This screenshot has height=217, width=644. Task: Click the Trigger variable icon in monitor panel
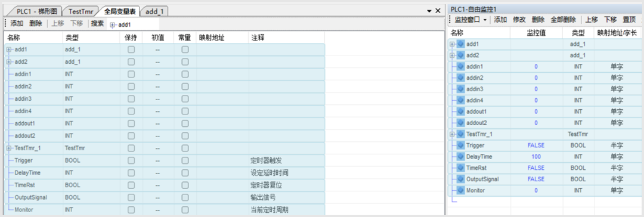[x=461, y=145]
